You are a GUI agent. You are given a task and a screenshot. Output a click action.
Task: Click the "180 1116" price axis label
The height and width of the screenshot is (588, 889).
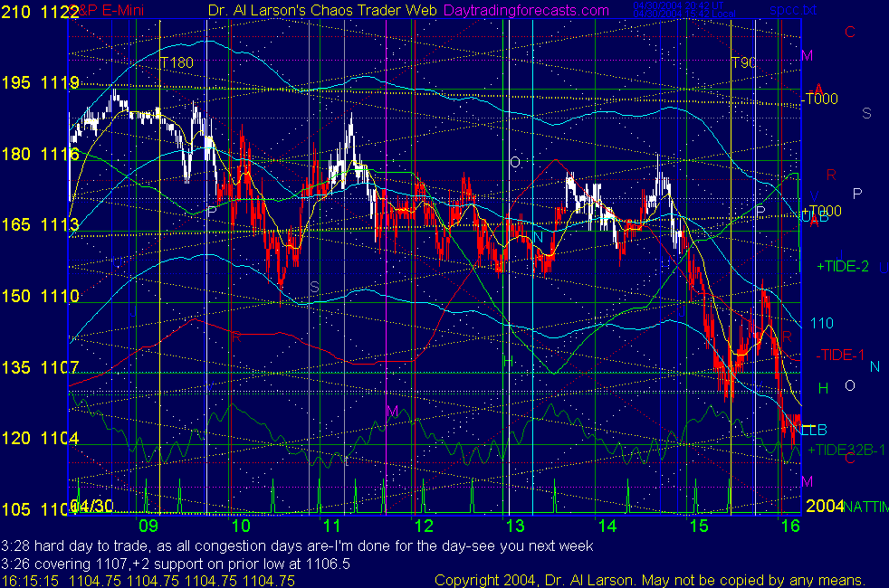tap(40, 154)
